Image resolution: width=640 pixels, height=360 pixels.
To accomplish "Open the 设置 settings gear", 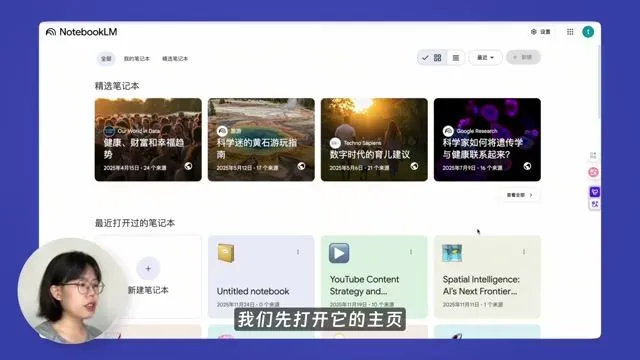I will pos(540,32).
